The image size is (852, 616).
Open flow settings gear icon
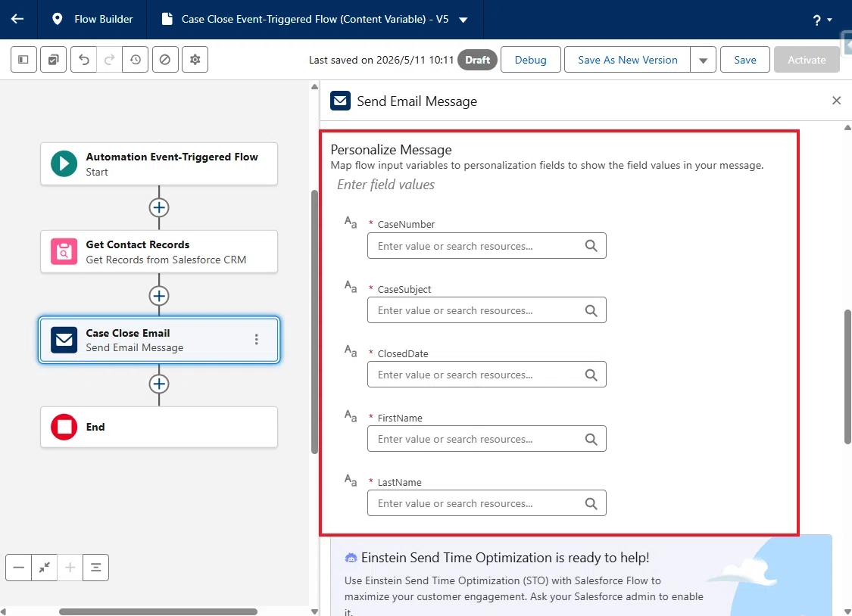click(195, 60)
